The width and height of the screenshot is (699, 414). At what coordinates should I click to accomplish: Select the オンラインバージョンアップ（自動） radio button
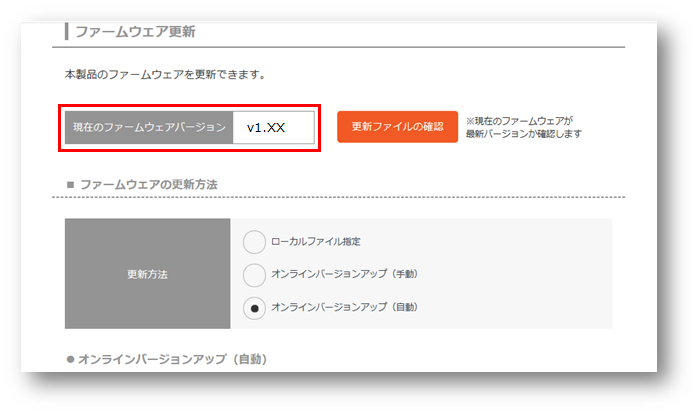255,307
